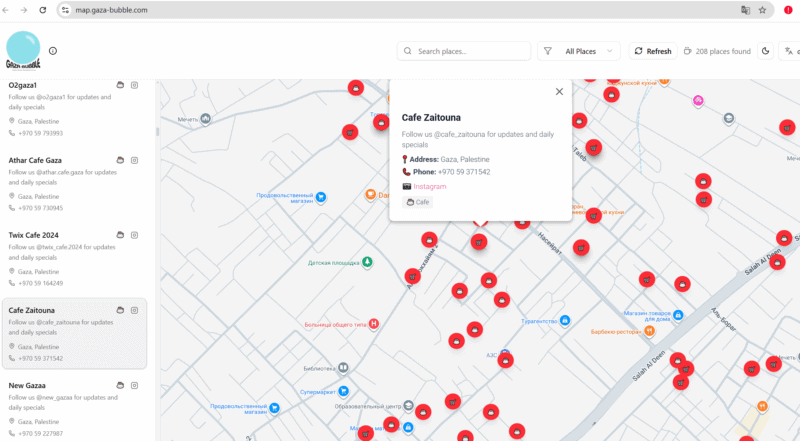Click the cafe cup icon for New Gazaa
The image size is (800, 441).
[x=120, y=385]
